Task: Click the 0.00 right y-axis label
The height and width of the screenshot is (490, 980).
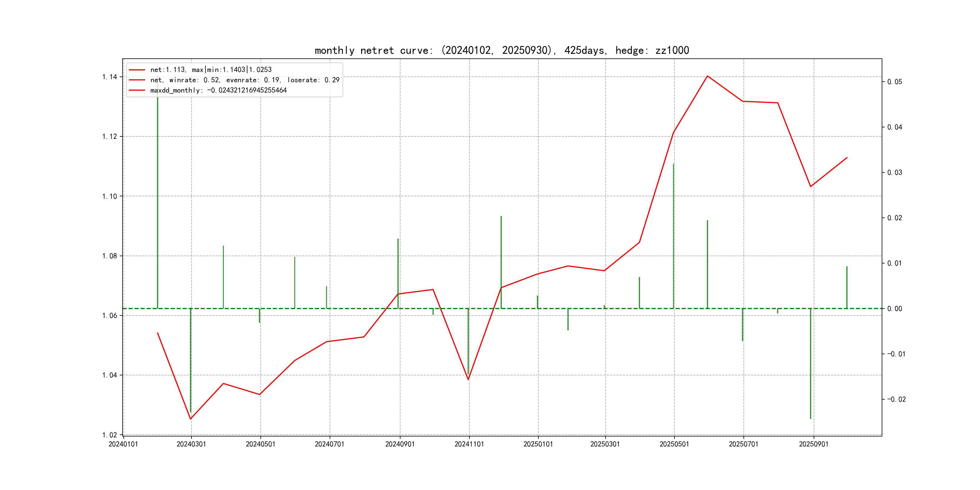Action: pos(894,309)
